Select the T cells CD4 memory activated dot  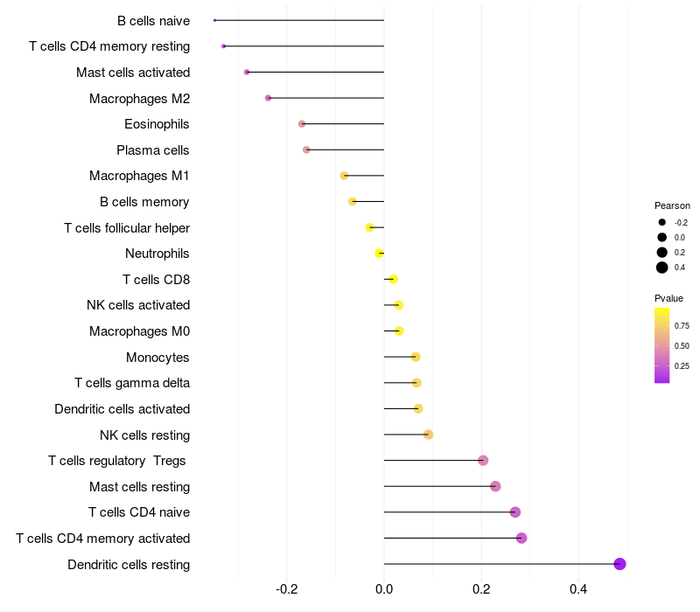pyautogui.click(x=521, y=538)
